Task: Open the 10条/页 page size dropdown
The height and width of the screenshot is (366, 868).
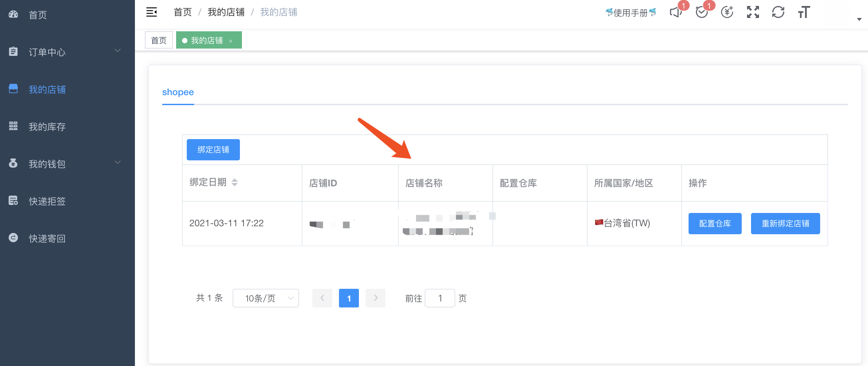Action: click(266, 298)
